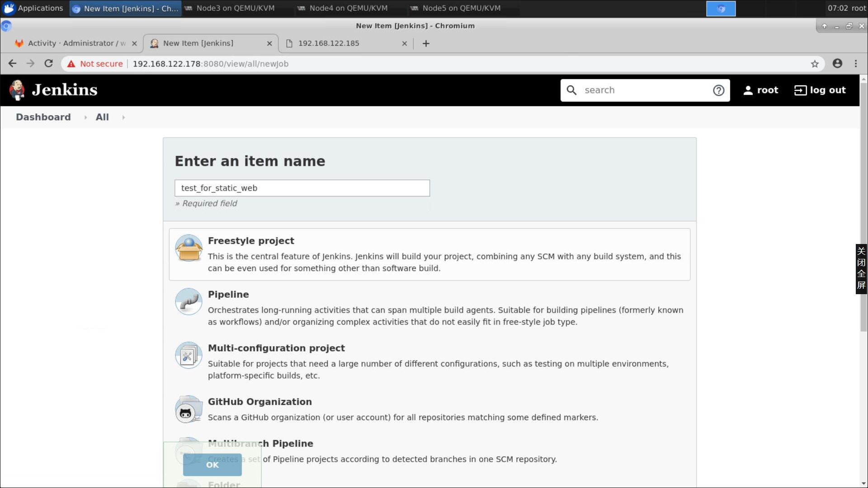Select the Pipeline pipe icon
Image resolution: width=868 pixels, height=488 pixels.
click(189, 301)
